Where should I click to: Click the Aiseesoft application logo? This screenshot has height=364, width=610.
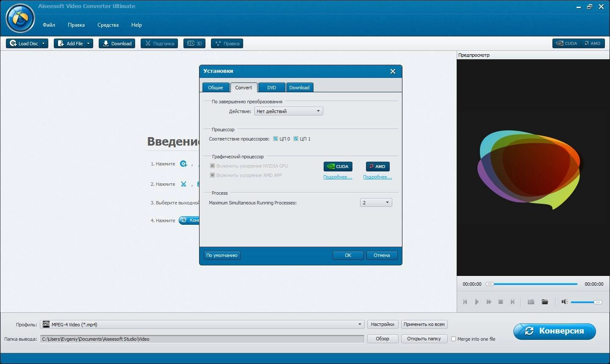20,18
